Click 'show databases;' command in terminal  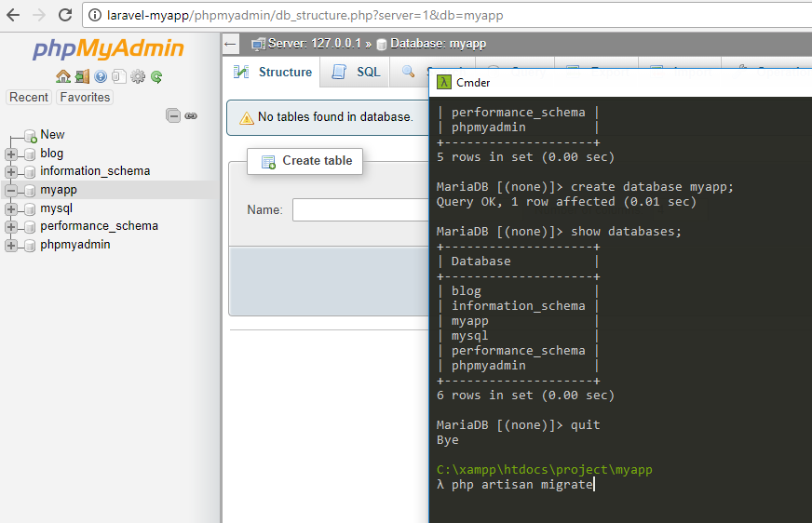626,232
